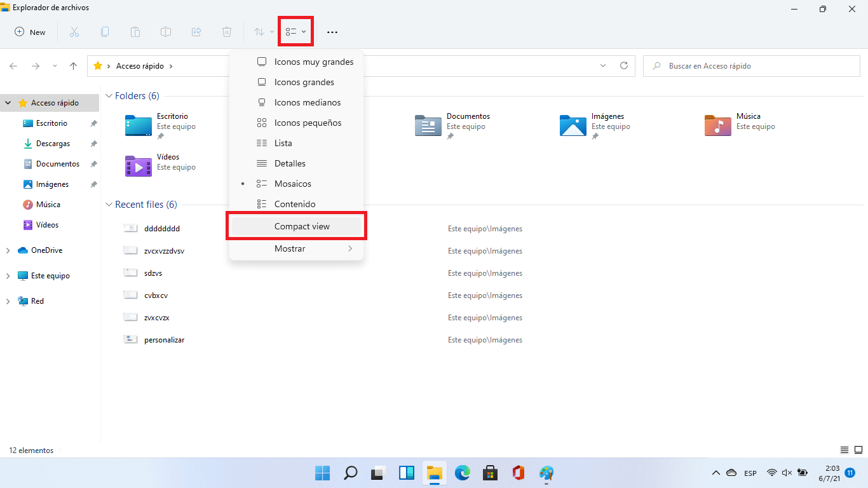868x488 pixels.
Task: Click the Buscar en Acceso rápido search box
Action: (x=750, y=66)
